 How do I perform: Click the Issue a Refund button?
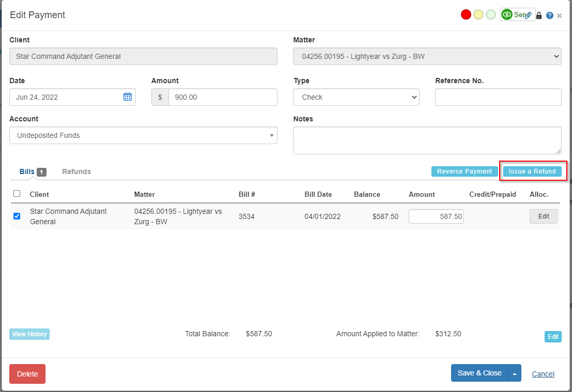pos(532,171)
